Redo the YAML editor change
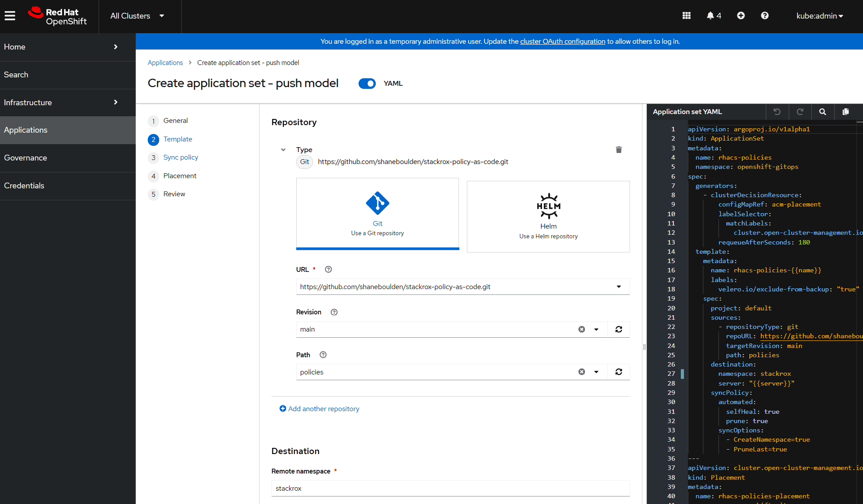863x504 pixels. pyautogui.click(x=800, y=112)
